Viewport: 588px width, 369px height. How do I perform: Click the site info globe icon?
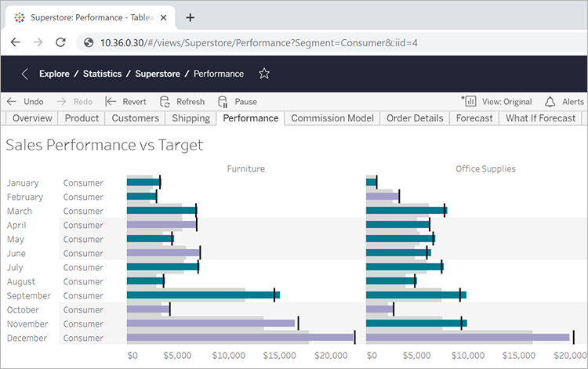89,43
